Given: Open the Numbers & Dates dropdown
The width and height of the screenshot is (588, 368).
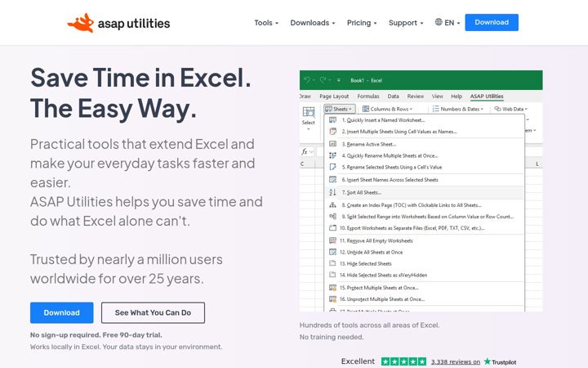Looking at the screenshot, I should [x=458, y=109].
